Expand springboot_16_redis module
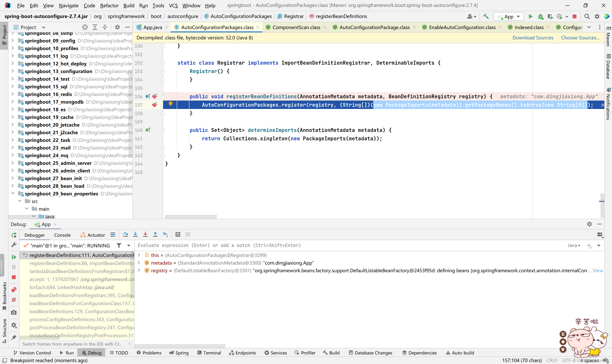This screenshot has height=364, width=612. [13, 94]
